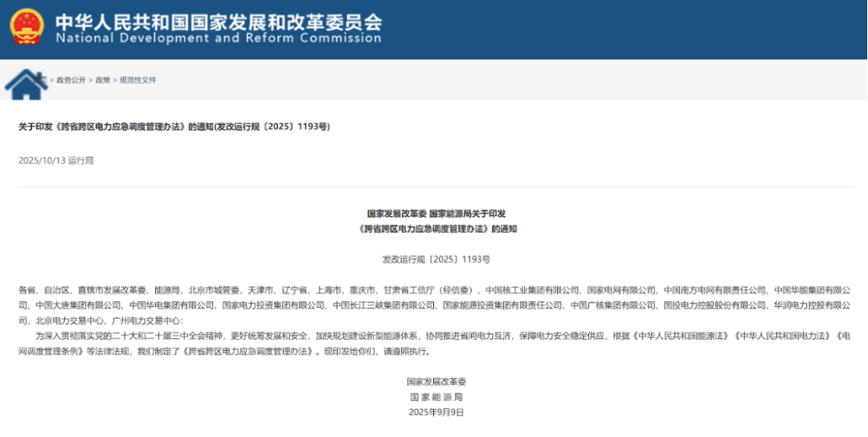Viewport: 868px width, 437px height.
Task: Click the signing date 2025年9月9日
Action: (x=436, y=412)
